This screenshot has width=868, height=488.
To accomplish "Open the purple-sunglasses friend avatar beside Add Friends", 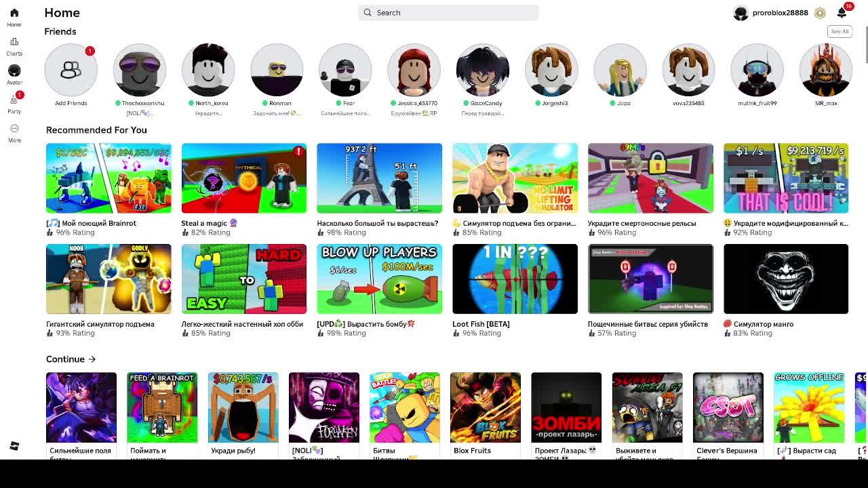I will click(x=140, y=70).
